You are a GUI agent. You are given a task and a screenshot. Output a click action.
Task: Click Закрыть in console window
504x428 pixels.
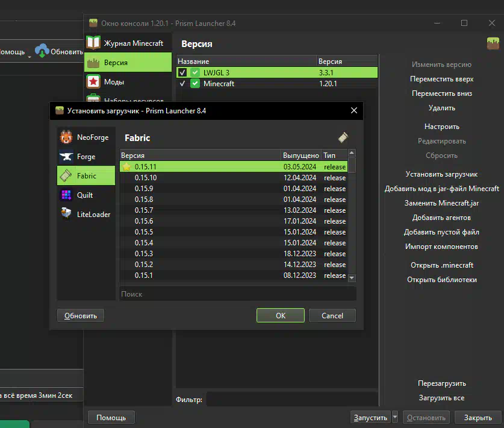click(478, 417)
